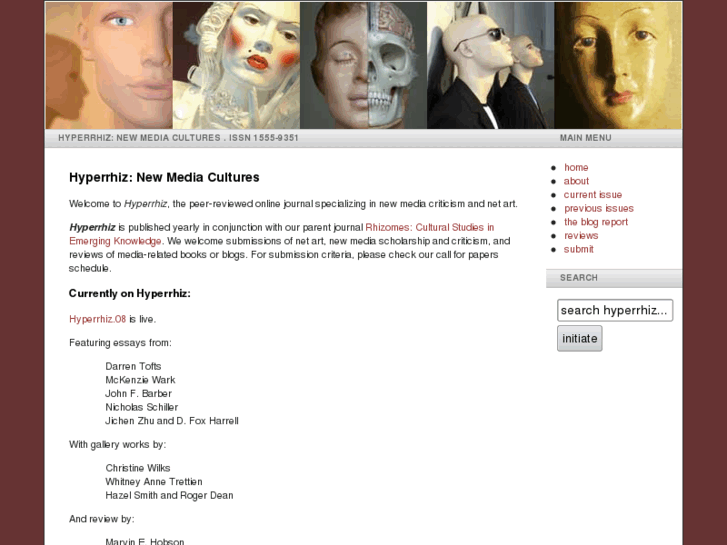Click the golden mask banner image
Image resolution: width=727 pixels, height=545 pixels.
tap(618, 65)
